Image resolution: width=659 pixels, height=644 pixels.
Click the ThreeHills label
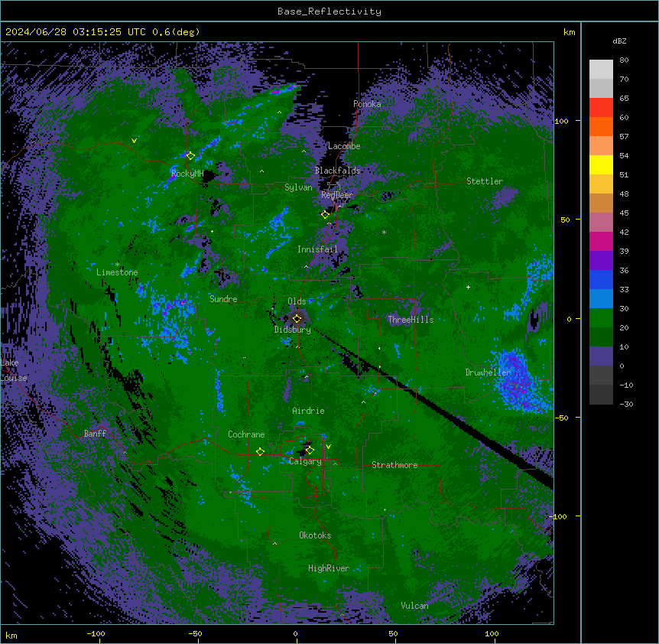tap(411, 320)
